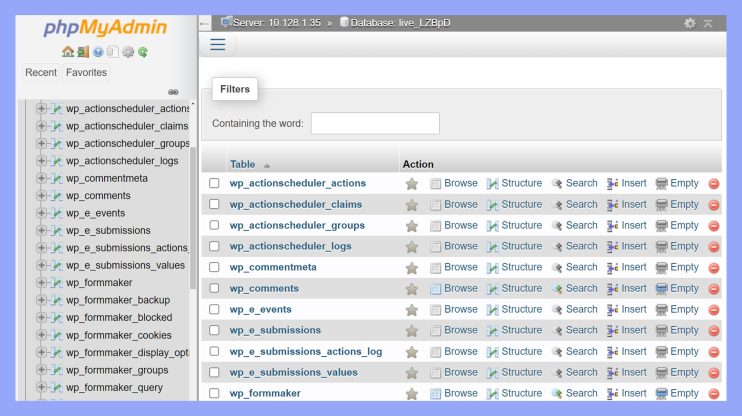Expand wp_commentmeta tree node
The image size is (742, 416).
point(41,178)
